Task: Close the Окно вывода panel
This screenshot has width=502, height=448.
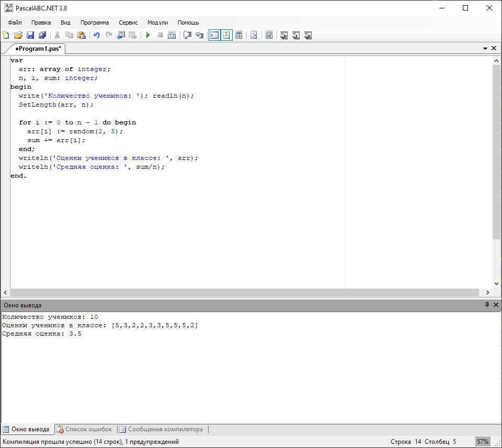Action: (496, 305)
